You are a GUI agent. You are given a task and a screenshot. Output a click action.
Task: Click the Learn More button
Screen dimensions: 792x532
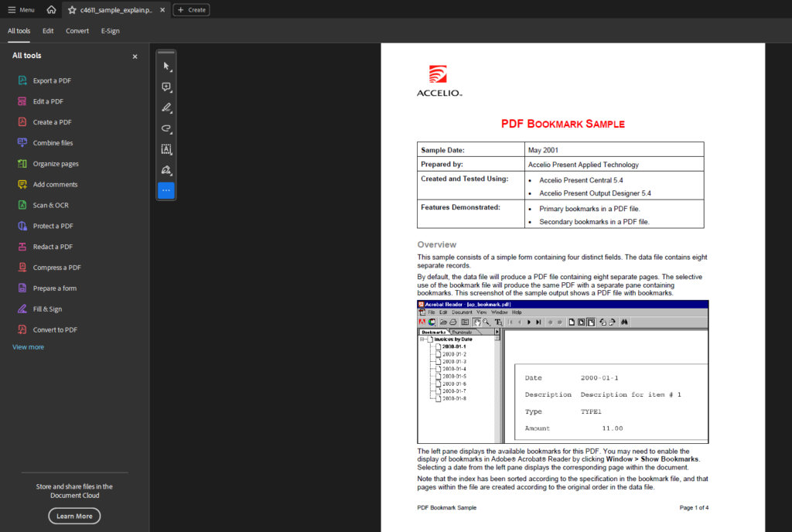point(74,516)
